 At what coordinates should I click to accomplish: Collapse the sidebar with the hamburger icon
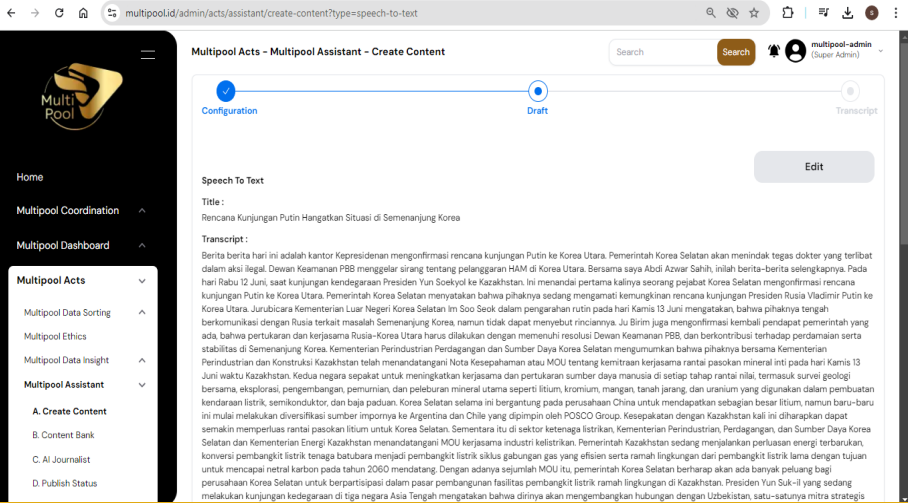pyautogui.click(x=148, y=55)
